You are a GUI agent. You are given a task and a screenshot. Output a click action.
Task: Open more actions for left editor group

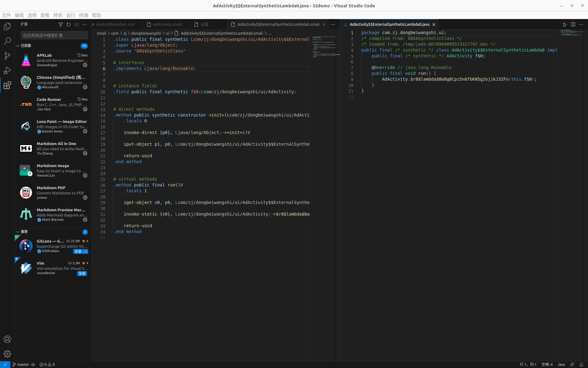tap(333, 25)
